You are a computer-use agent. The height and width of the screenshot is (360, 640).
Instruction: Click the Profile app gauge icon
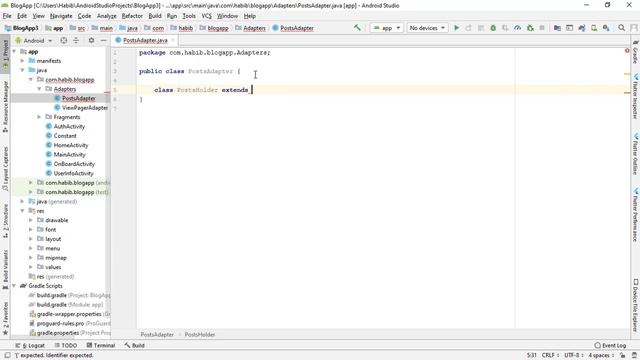518,28
